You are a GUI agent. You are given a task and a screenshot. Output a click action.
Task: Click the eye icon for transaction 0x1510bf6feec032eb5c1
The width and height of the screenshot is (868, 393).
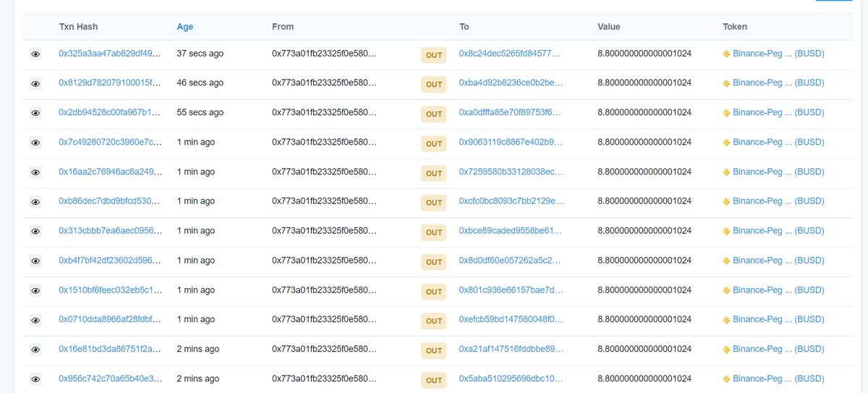click(x=35, y=292)
